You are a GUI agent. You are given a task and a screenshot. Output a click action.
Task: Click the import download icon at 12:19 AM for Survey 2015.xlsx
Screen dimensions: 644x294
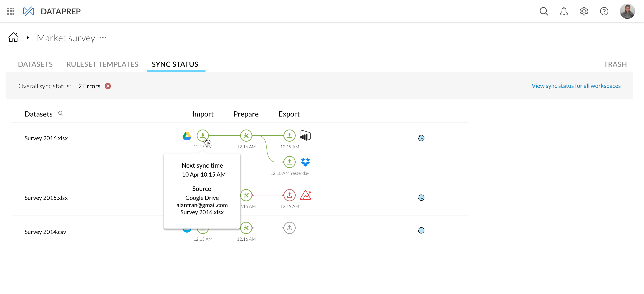pos(290,195)
